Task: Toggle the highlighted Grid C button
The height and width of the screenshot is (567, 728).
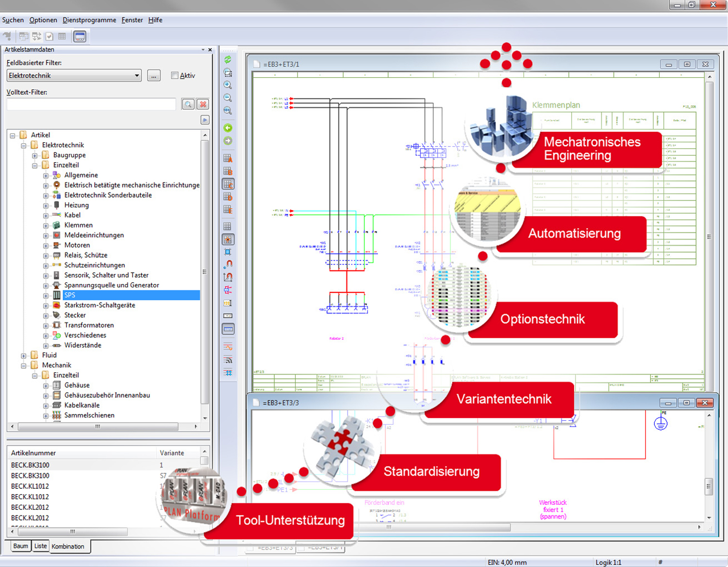Action: pyautogui.click(x=228, y=184)
